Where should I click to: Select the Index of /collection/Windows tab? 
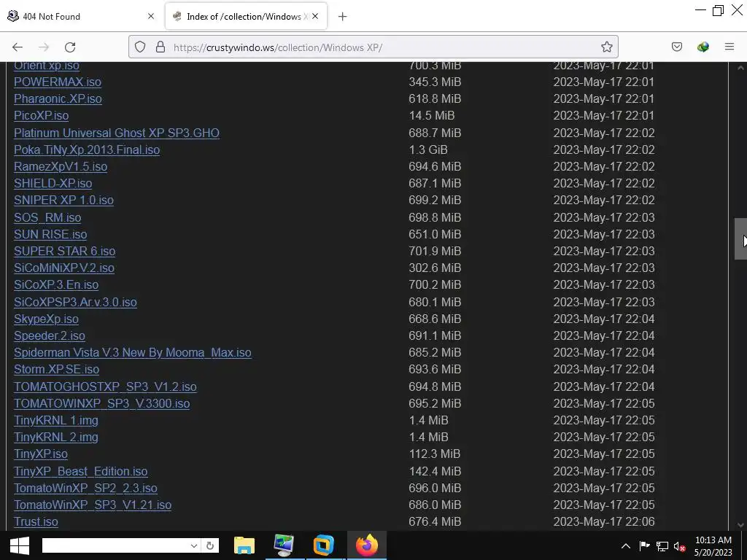coord(246,17)
